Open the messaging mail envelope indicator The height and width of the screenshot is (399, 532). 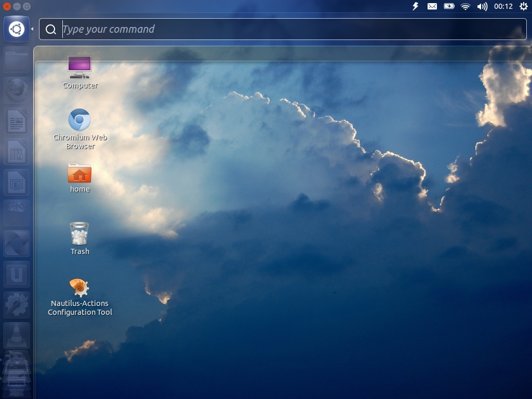pyautogui.click(x=432, y=6)
